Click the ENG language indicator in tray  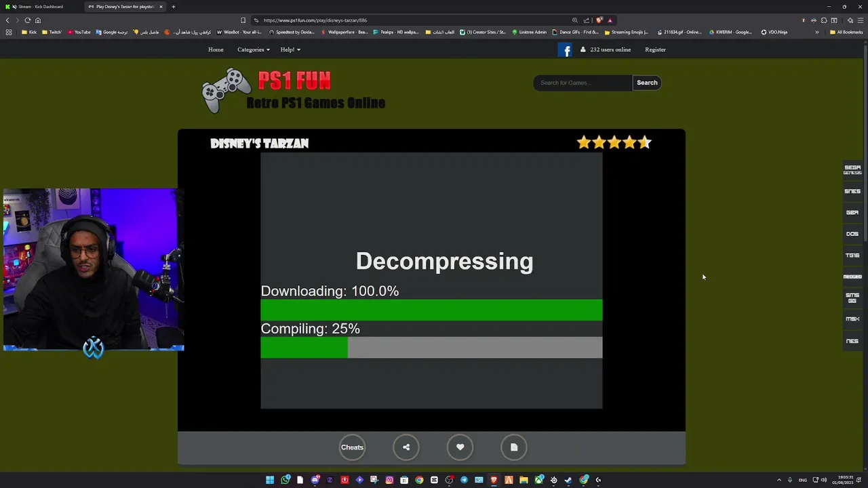pyautogui.click(x=803, y=480)
